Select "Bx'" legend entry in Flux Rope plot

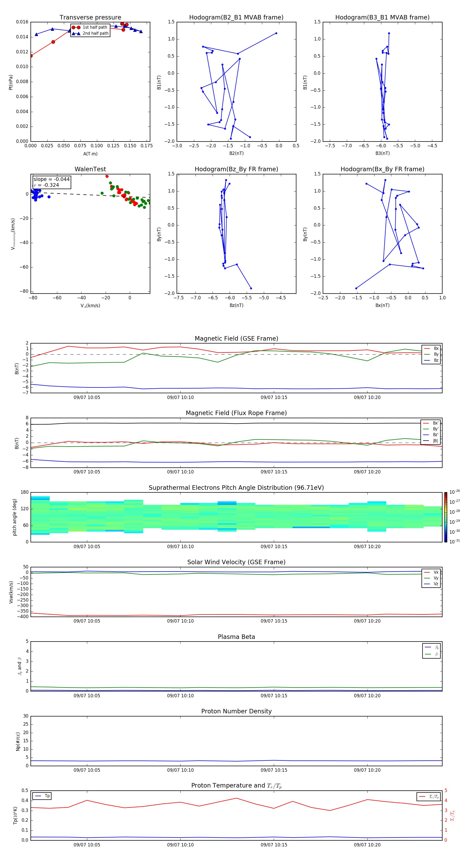click(x=431, y=423)
